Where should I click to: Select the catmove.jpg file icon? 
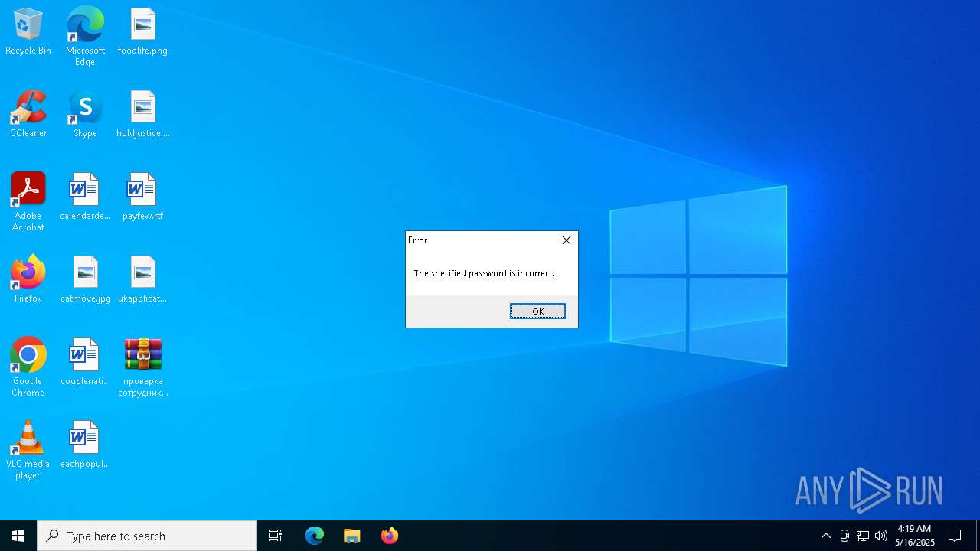85,280
